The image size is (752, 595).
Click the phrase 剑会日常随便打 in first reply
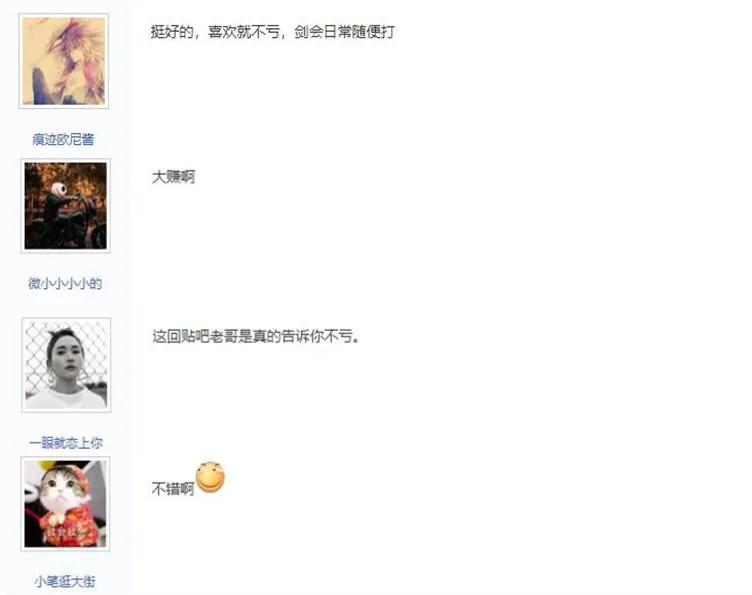point(345,32)
